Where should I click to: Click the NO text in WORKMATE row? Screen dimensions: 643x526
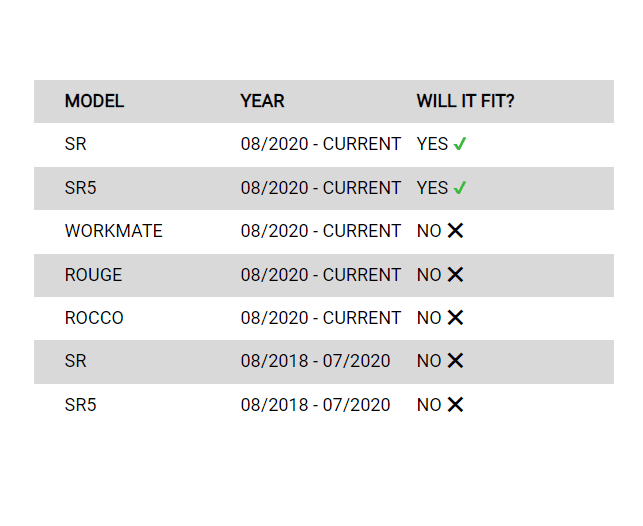pyautogui.click(x=429, y=231)
